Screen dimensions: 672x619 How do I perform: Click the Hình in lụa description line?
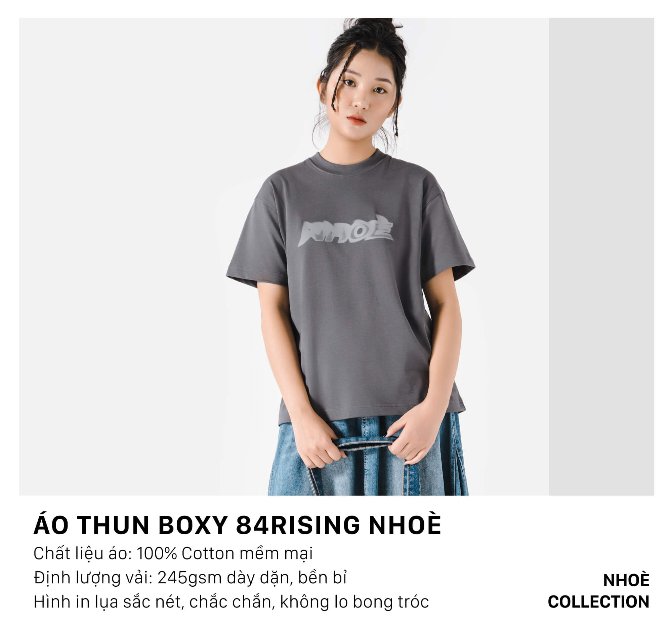coord(231,602)
